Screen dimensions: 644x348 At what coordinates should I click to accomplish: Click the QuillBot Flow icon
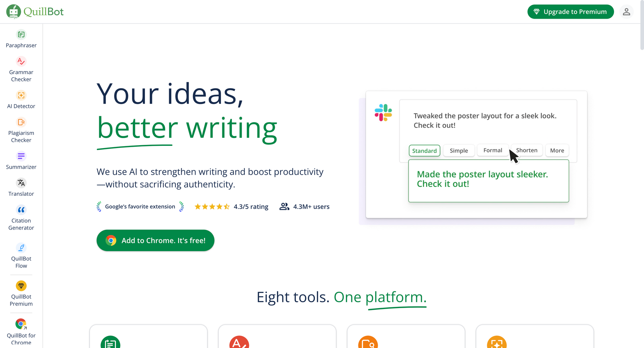click(21, 247)
